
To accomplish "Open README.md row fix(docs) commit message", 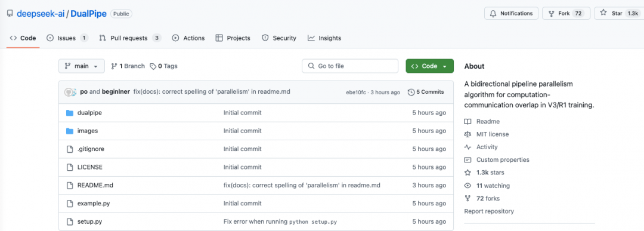I will 302,185.
